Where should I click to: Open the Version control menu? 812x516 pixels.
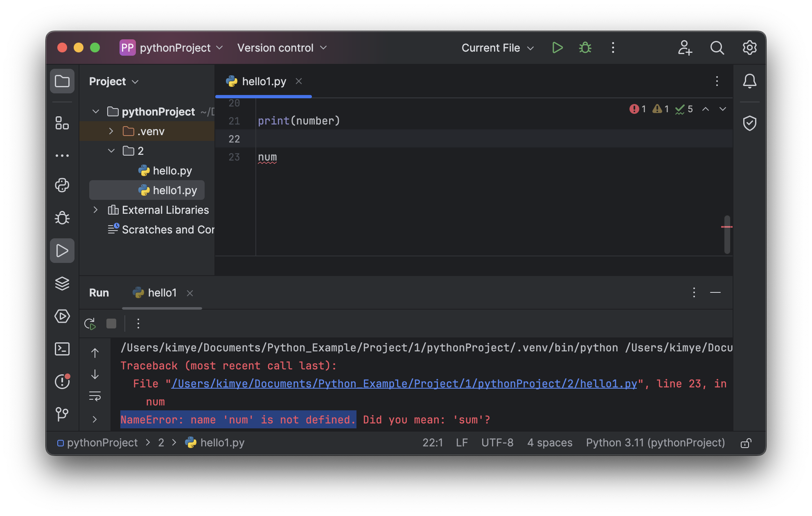pyautogui.click(x=282, y=48)
